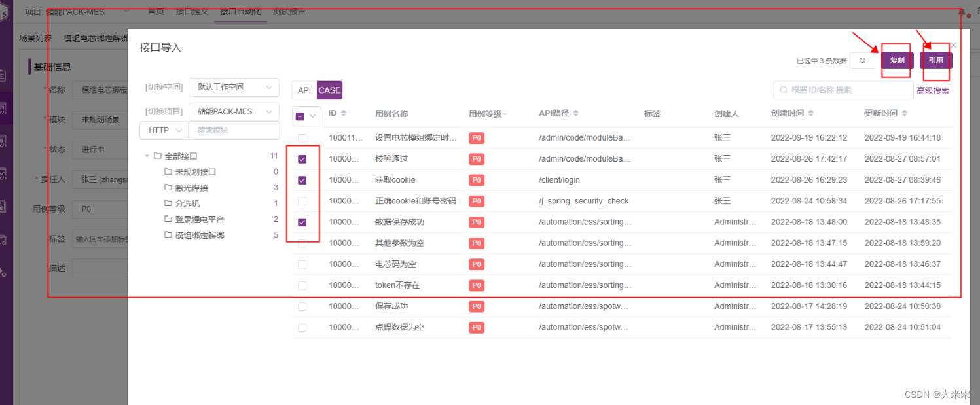Open the 用例等级 column filter

(x=505, y=114)
